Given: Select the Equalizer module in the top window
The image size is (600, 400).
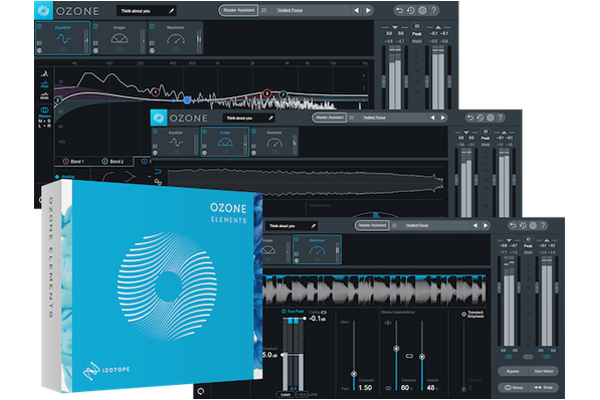Looking at the screenshot, I should pos(63,39).
